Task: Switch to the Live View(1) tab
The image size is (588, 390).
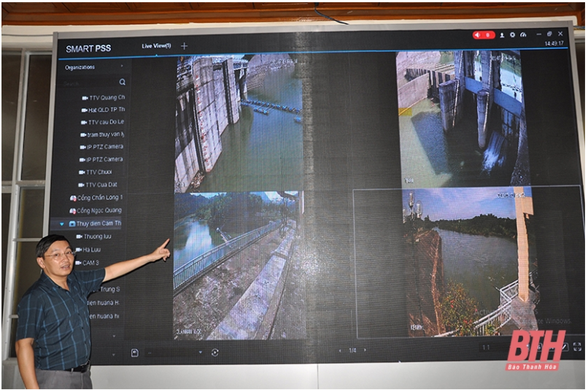Action: coord(156,46)
